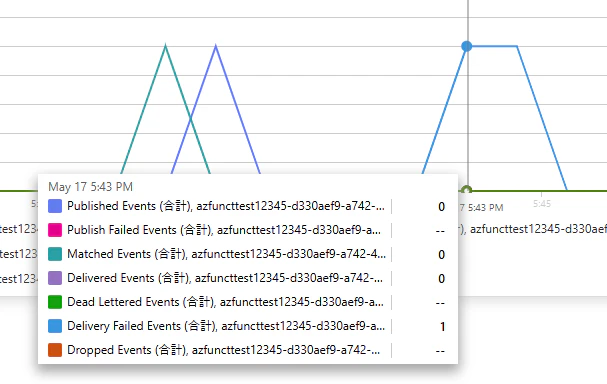Click the purple-blue Published Events line peak
This screenshot has width=607, height=384.
[216, 46]
